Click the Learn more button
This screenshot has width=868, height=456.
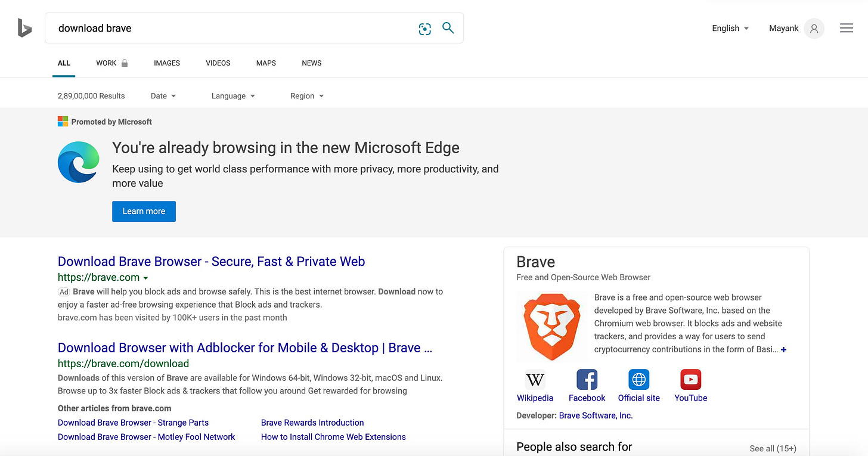click(144, 211)
